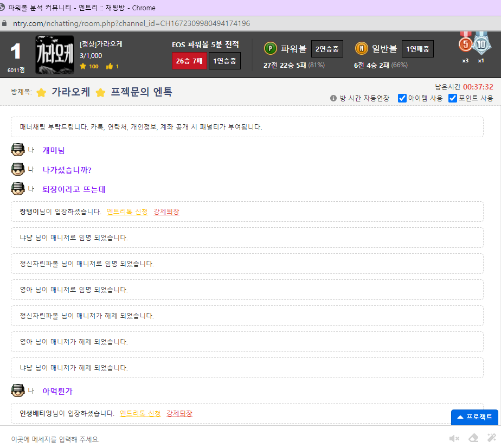Click the 가라오케 room thumbnail image

tap(55, 55)
